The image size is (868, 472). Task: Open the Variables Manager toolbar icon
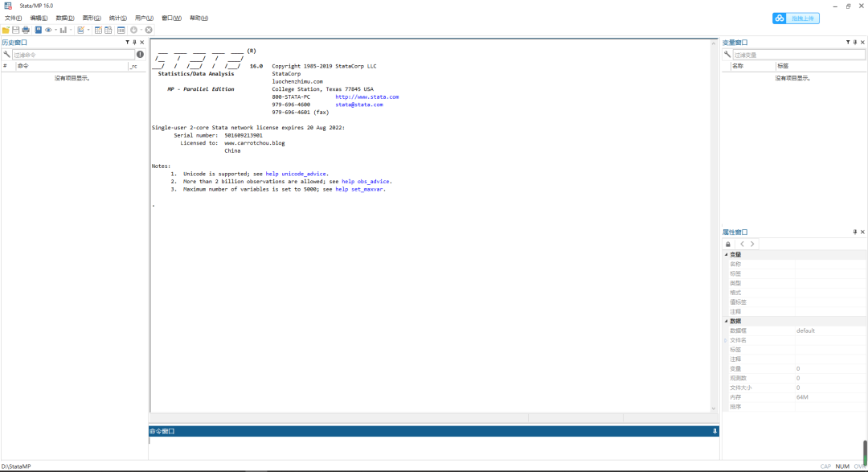click(x=121, y=30)
